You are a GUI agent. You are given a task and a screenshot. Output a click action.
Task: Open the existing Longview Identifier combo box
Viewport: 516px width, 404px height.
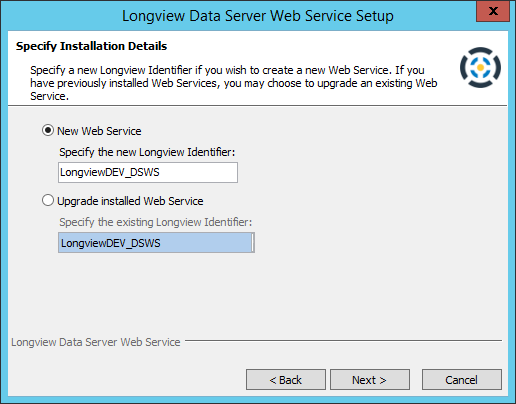(156, 243)
